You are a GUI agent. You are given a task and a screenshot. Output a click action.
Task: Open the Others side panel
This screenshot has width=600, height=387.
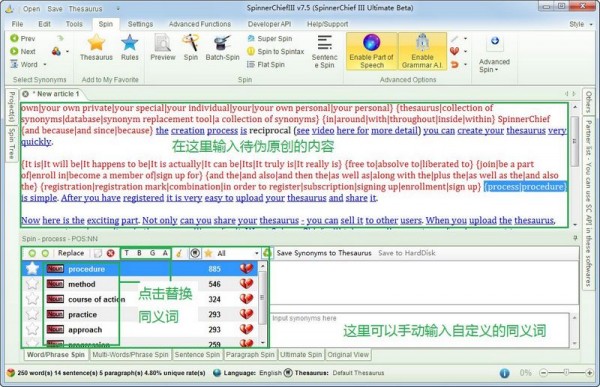tap(588, 102)
